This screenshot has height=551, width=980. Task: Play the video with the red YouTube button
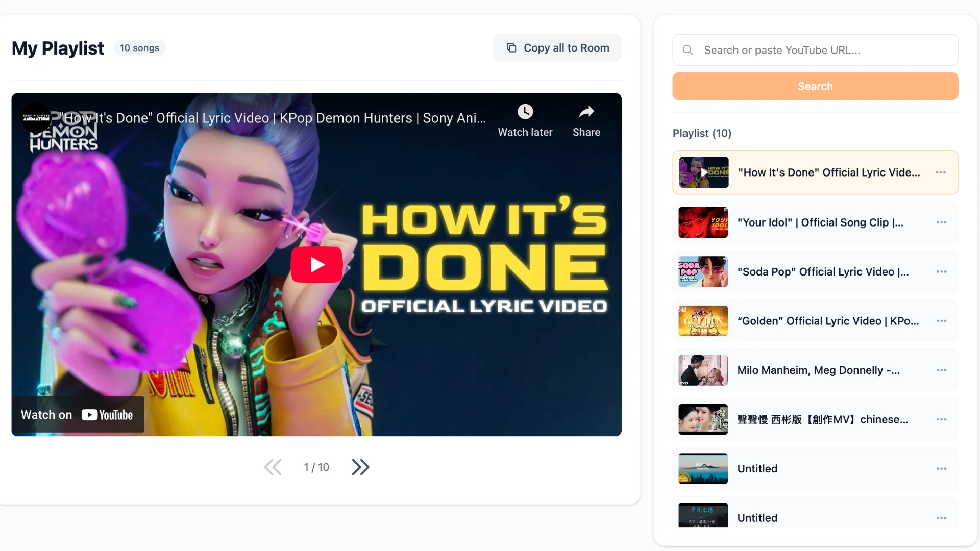[316, 264]
